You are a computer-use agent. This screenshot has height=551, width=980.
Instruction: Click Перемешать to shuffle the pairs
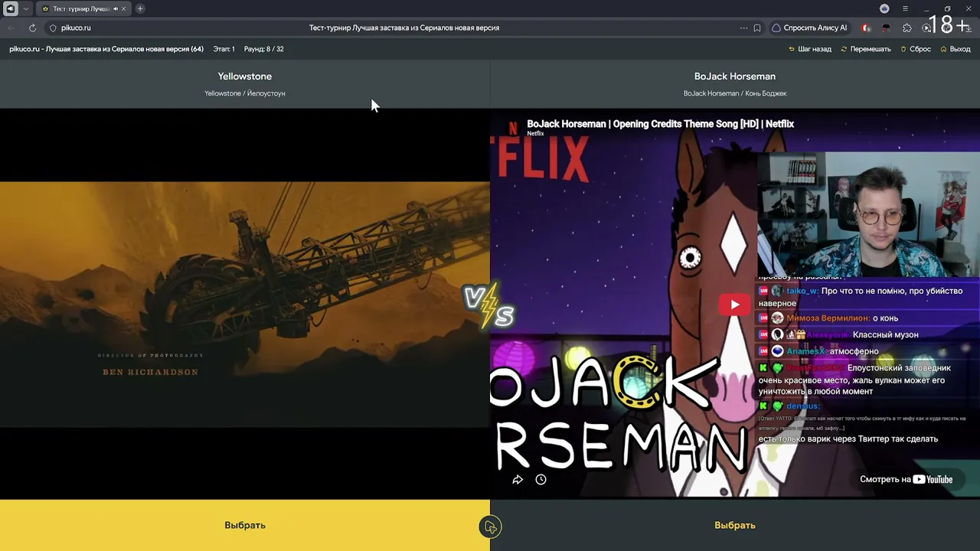tap(866, 49)
